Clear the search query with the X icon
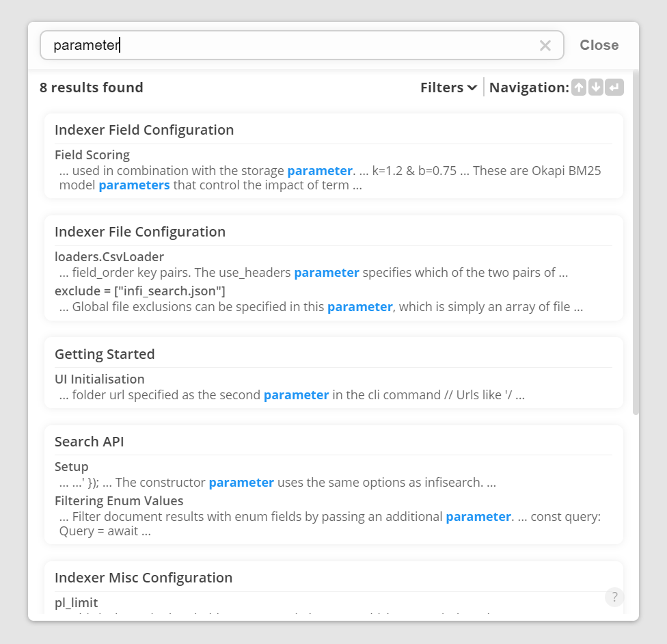Viewport: 667px width, 644px height. click(545, 45)
